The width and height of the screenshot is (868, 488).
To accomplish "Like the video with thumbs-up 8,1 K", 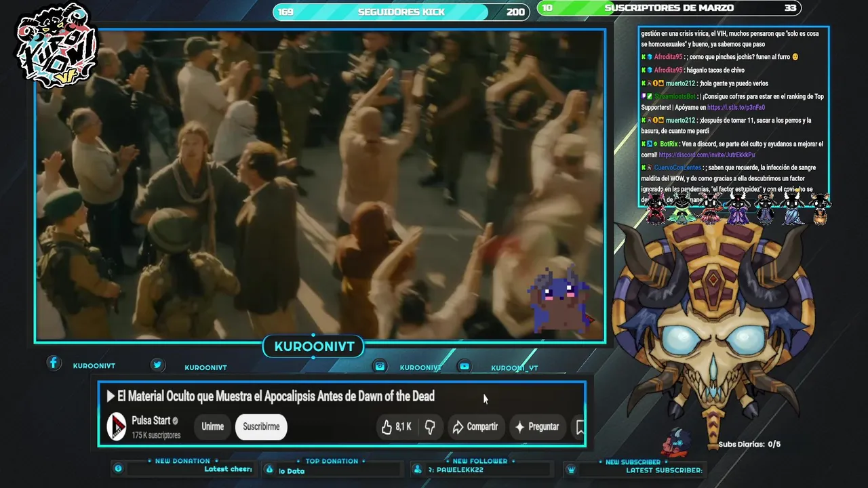I will coord(396,427).
